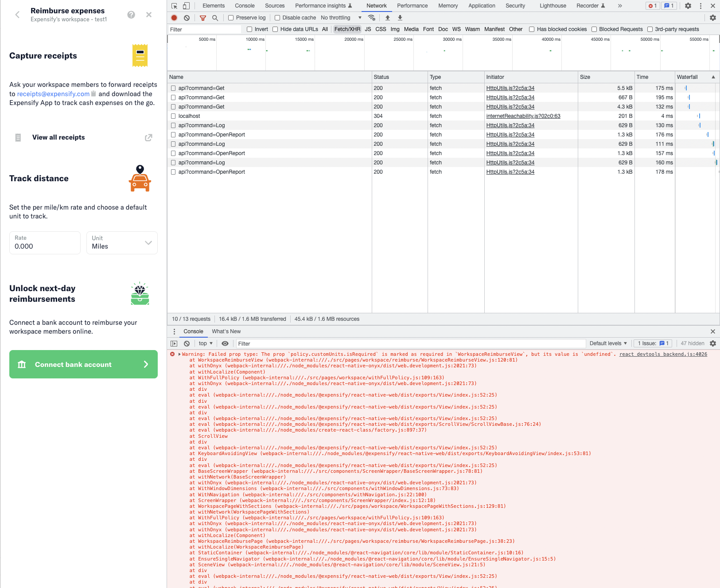Open react_devtools_backend.js:4026 source link
The width and height of the screenshot is (720, 588).
(x=663, y=354)
